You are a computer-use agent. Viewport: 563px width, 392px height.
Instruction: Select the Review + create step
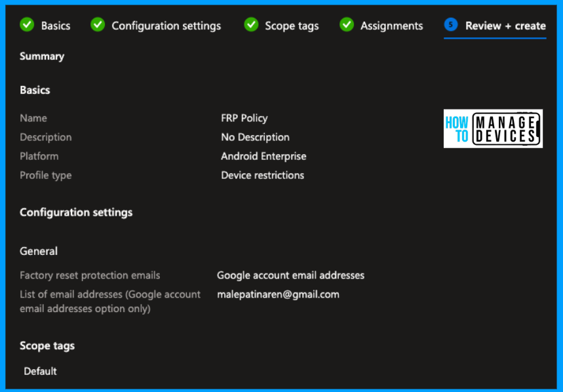[x=505, y=26]
